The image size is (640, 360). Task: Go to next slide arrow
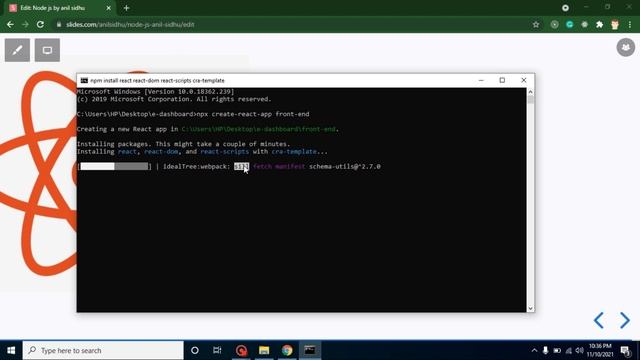(x=624, y=320)
